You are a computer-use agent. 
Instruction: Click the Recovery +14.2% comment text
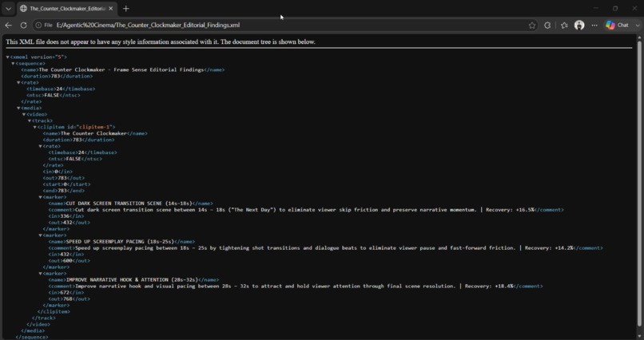click(x=549, y=247)
